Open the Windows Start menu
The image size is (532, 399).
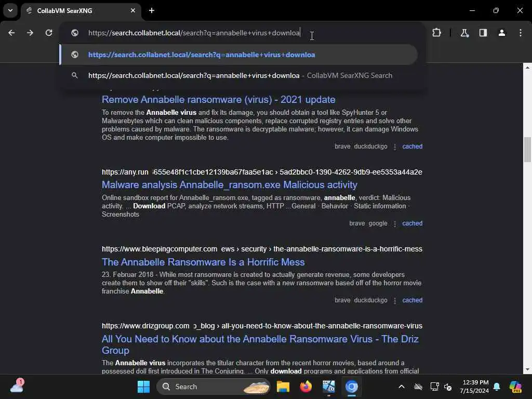click(143, 387)
